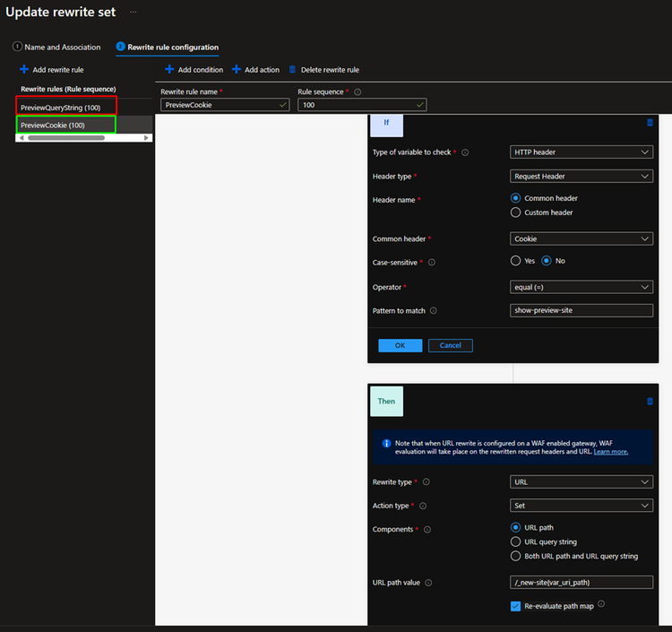Screen dimensions: 672x632
Task: Open the Learn more link
Action: pos(610,452)
